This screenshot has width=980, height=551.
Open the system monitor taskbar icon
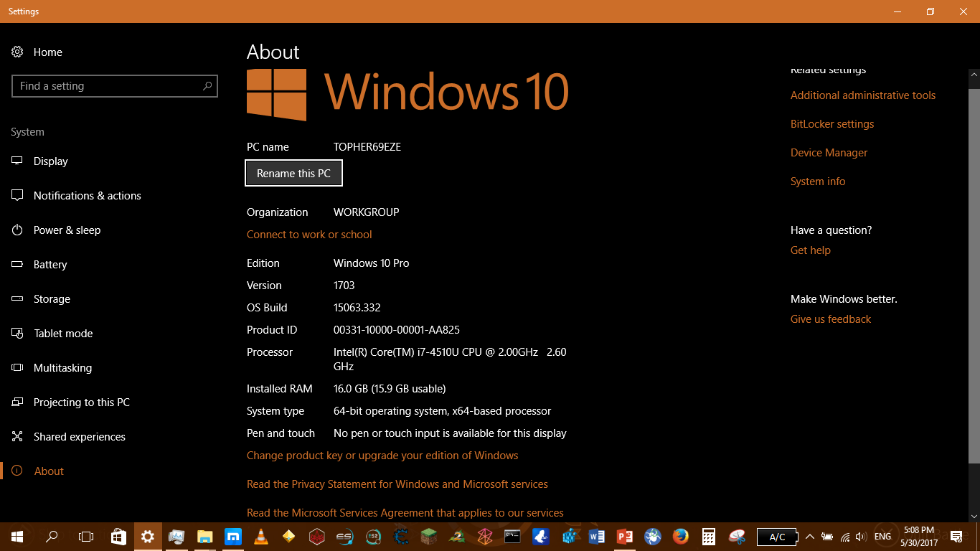coord(176,537)
